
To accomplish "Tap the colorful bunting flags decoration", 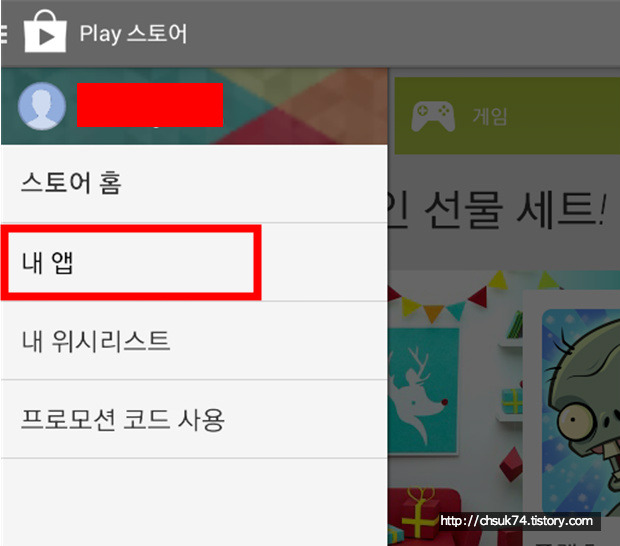I will pos(476,296).
